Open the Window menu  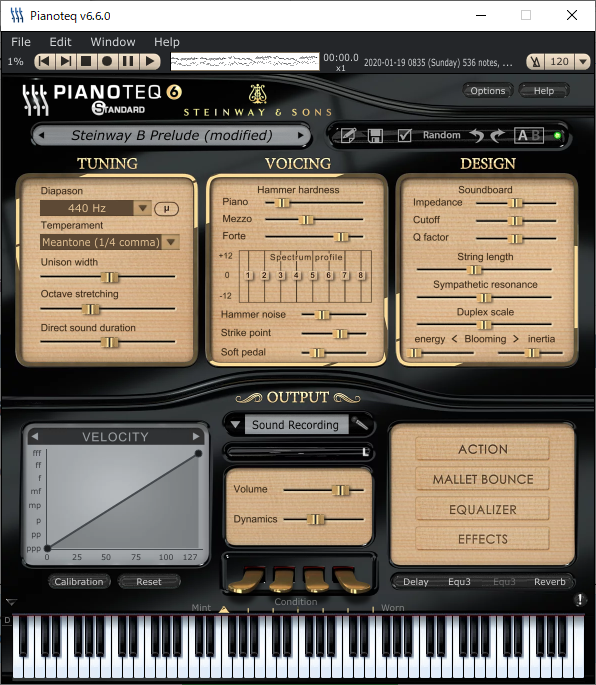[113, 42]
